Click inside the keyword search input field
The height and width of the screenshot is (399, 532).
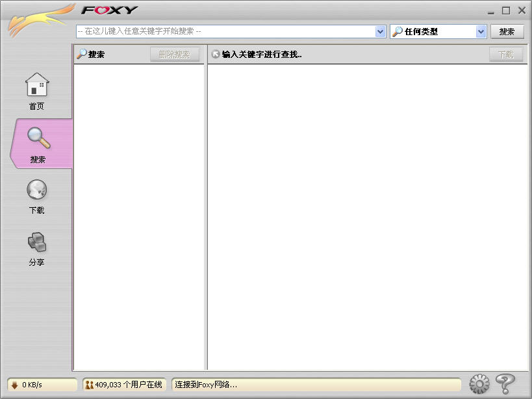coord(224,31)
